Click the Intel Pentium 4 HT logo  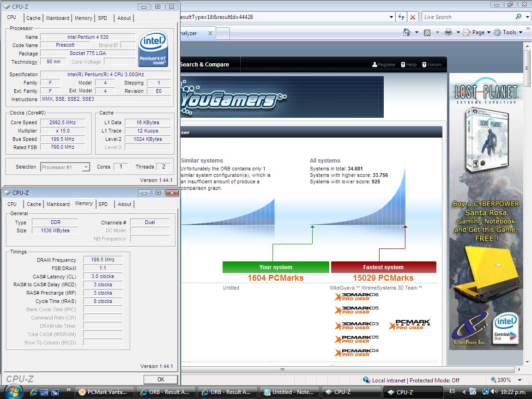[153, 48]
